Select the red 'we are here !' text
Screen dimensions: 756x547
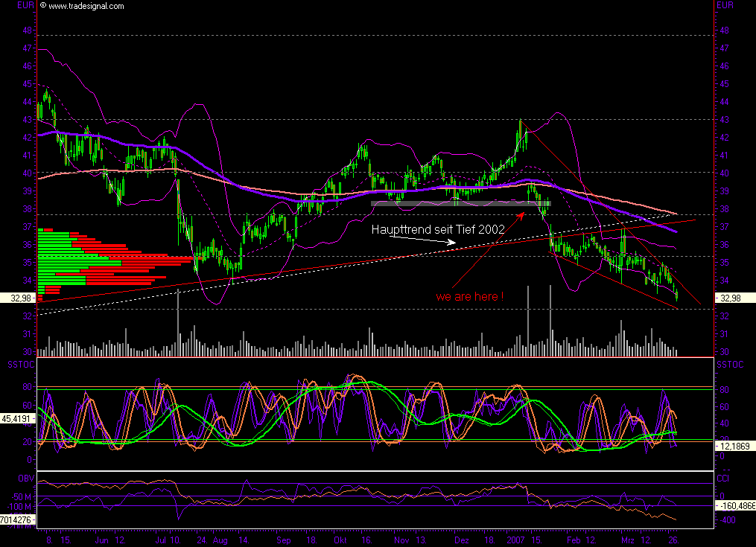(469, 296)
